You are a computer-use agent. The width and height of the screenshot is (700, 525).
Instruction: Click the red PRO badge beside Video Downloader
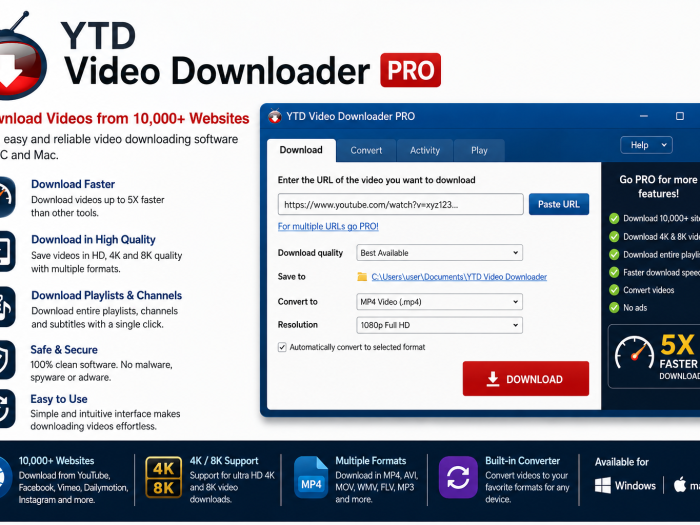click(410, 70)
